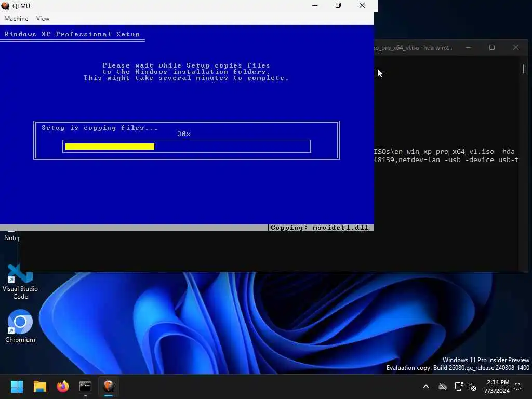
Task: Click the yellow setup progress bar
Action: (x=110, y=146)
